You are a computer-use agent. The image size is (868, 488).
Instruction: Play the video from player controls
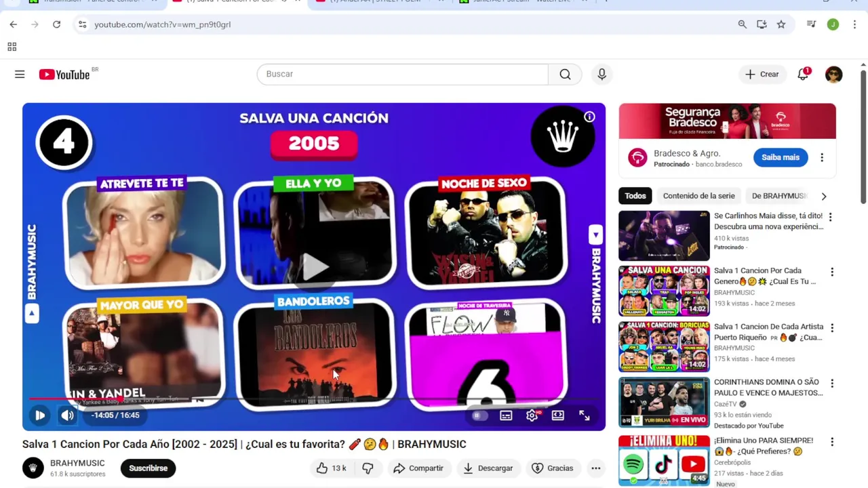[x=40, y=415]
